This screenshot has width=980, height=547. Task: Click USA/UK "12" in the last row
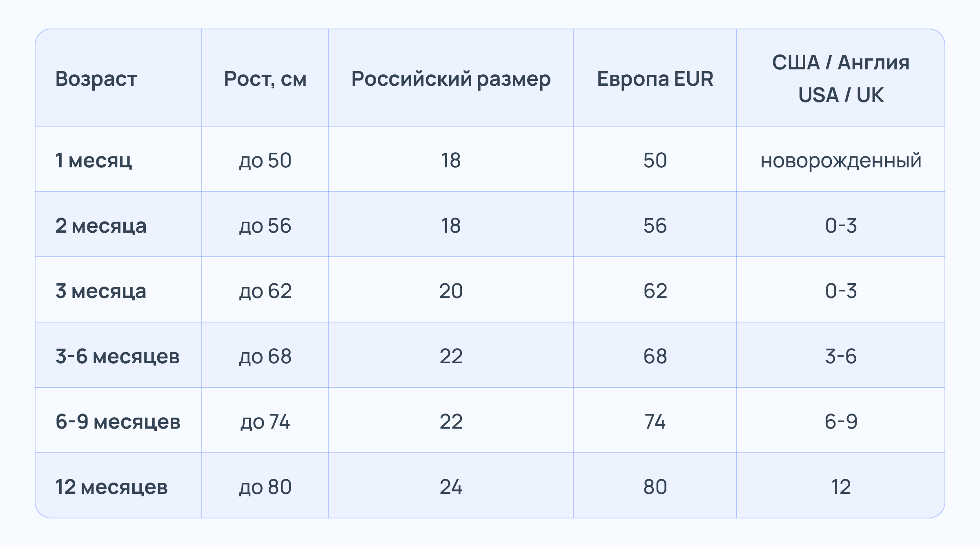coord(841,487)
